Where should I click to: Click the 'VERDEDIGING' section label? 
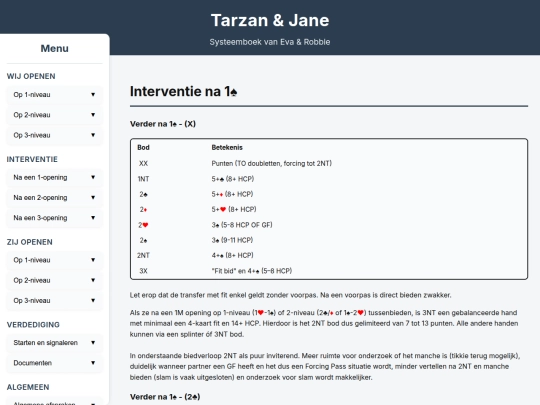point(33,325)
